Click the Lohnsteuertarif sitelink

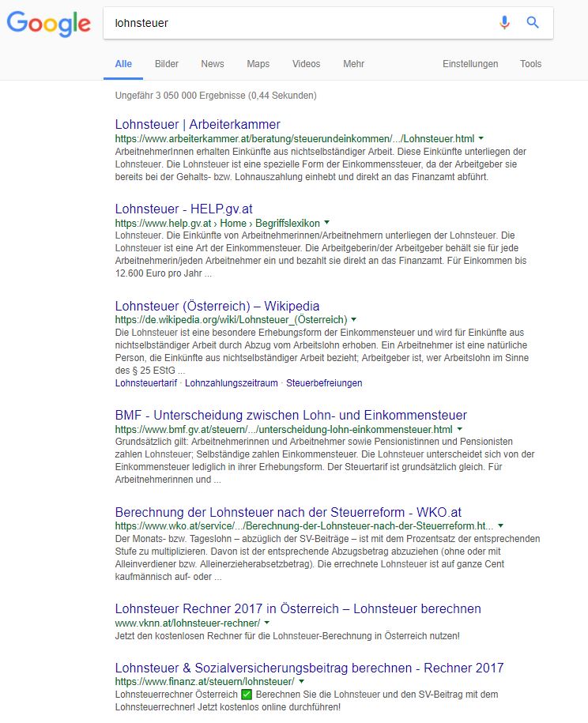[x=147, y=383]
